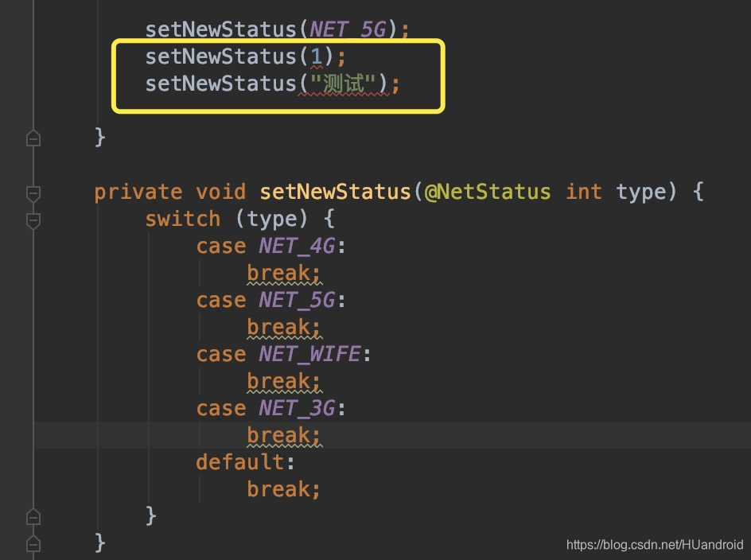Click the case NET_5G constant
The height and width of the screenshot is (560, 751).
click(297, 301)
